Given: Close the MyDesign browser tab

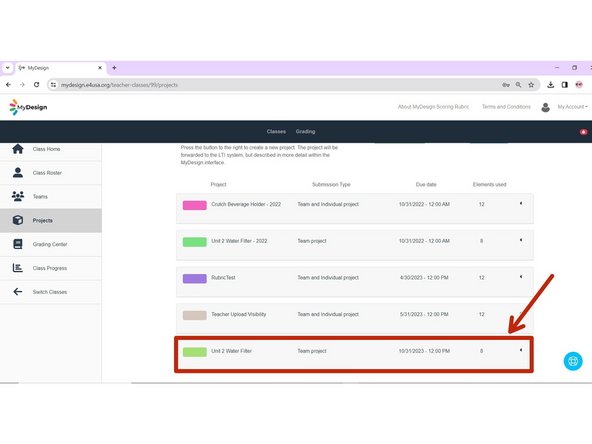Looking at the screenshot, I should [x=100, y=68].
